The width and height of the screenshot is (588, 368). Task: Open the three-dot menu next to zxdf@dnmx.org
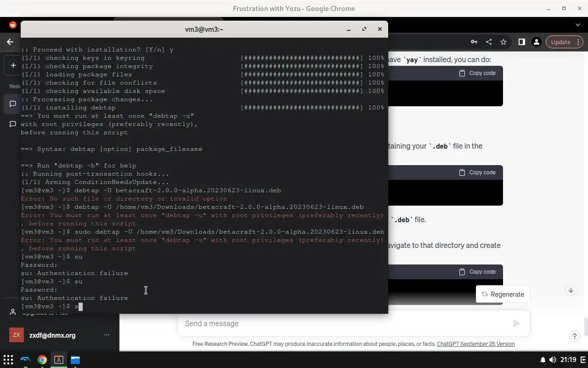point(107,335)
